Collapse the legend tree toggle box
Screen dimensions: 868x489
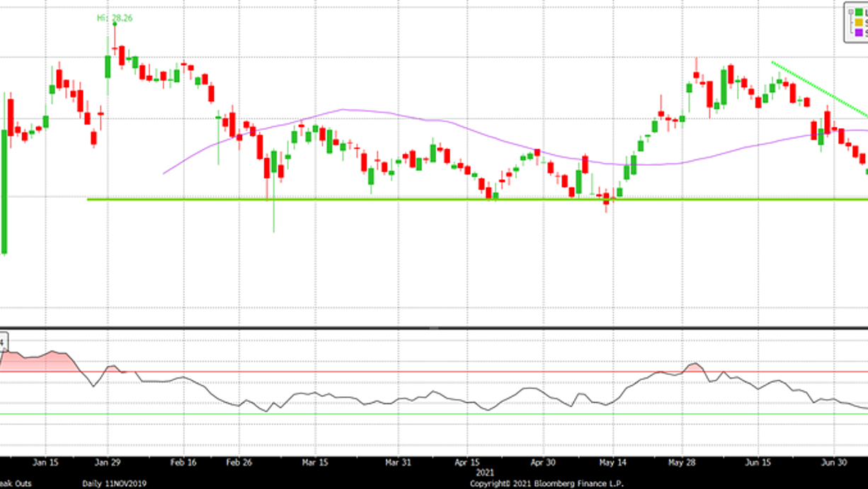(850, 13)
